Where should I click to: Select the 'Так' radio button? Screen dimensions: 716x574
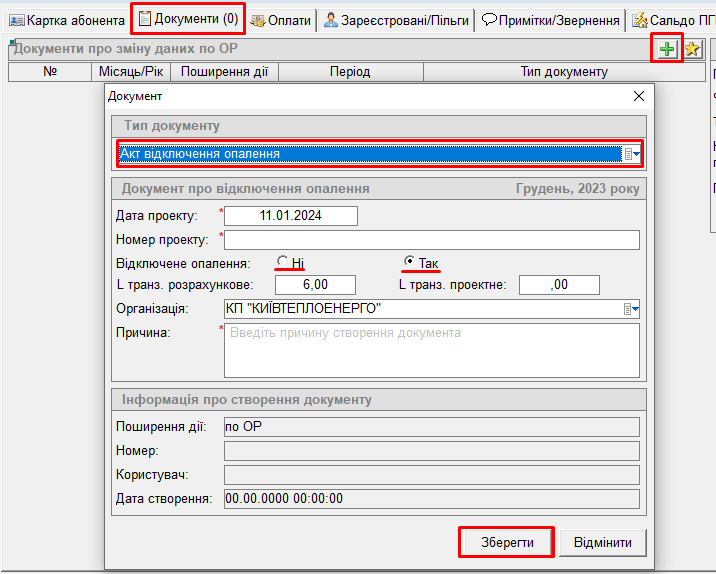[x=409, y=262]
